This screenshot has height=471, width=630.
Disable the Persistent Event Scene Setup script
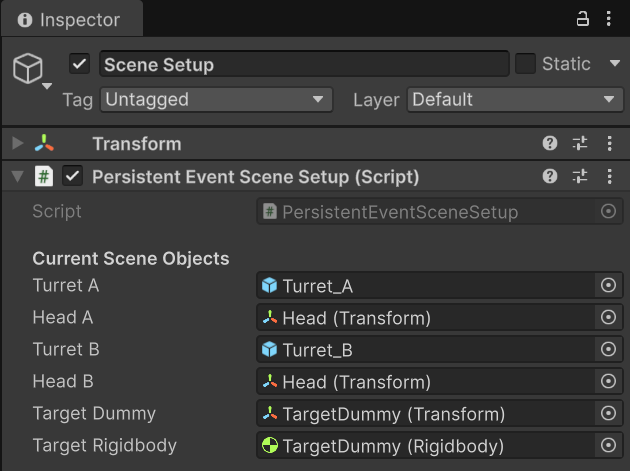[x=72, y=176]
